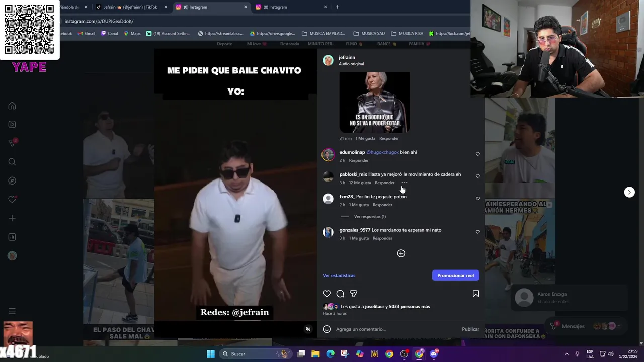Open the (19) Account Settin... bookmark
This screenshot has height=362, width=644.
169,34
